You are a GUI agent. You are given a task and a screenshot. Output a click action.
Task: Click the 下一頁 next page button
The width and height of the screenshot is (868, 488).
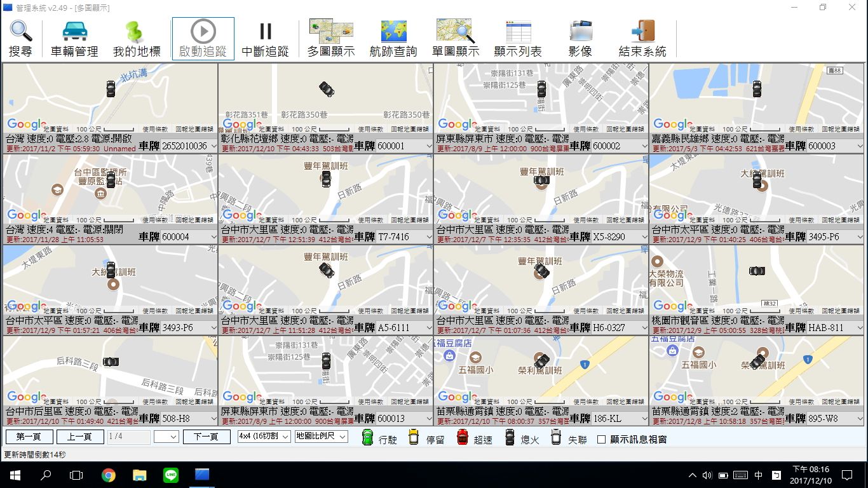(207, 437)
